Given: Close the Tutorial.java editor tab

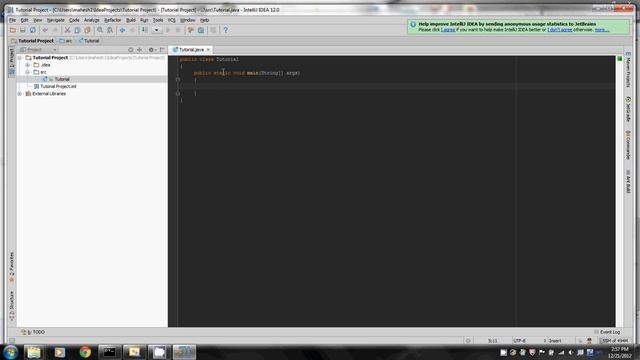Looking at the screenshot, I should [208, 49].
